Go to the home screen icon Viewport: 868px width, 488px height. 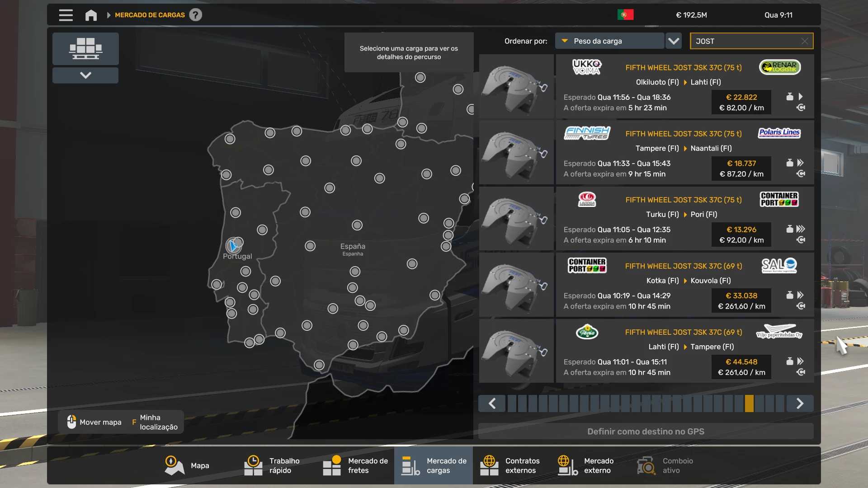pos(91,15)
